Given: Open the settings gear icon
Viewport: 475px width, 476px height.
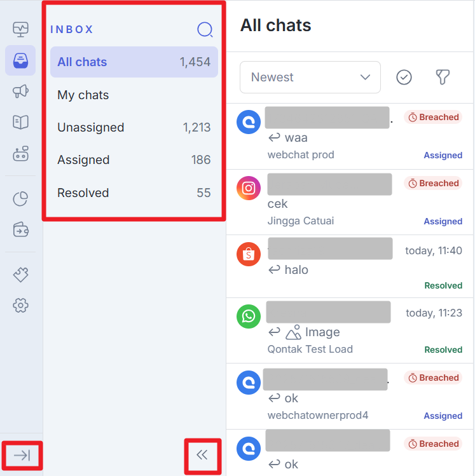Looking at the screenshot, I should [20, 306].
